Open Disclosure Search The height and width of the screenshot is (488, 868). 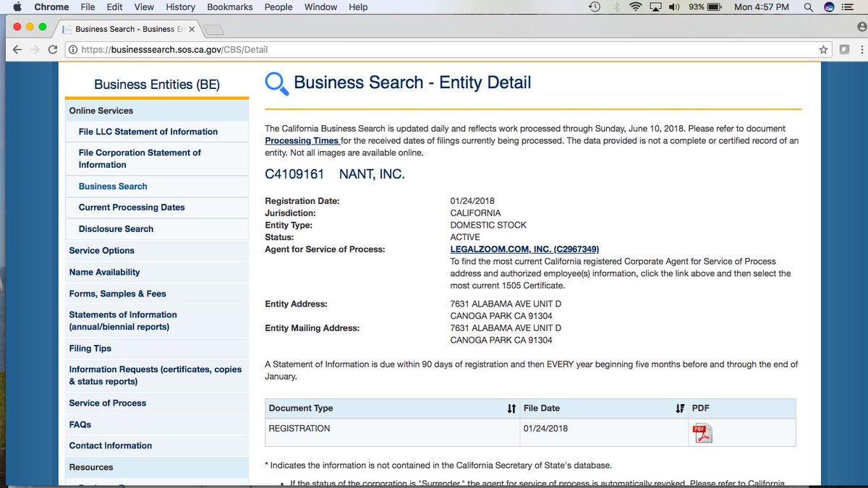point(116,228)
